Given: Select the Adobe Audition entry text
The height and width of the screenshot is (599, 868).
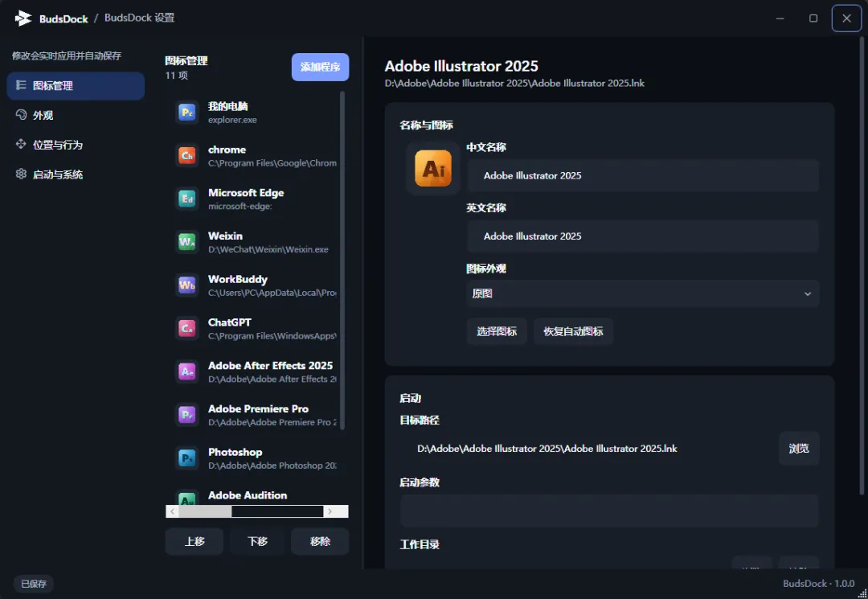Looking at the screenshot, I should 248,495.
